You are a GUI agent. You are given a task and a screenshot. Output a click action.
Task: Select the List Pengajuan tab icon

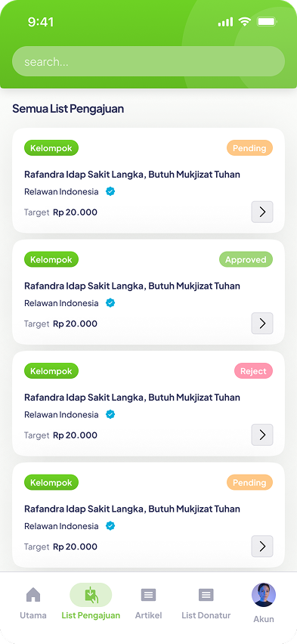91,595
